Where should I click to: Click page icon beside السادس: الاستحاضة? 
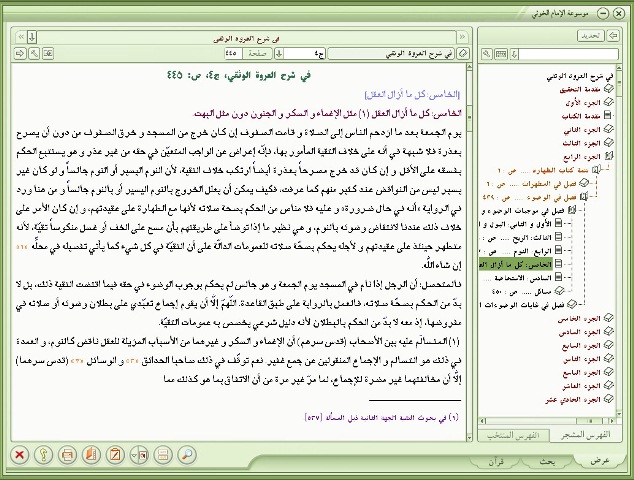(x=559, y=277)
